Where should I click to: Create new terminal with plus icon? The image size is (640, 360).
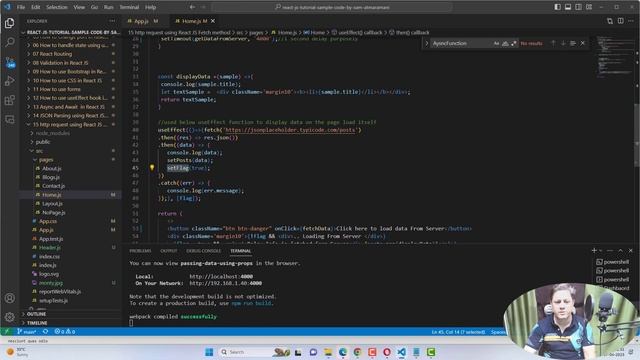click(594, 250)
